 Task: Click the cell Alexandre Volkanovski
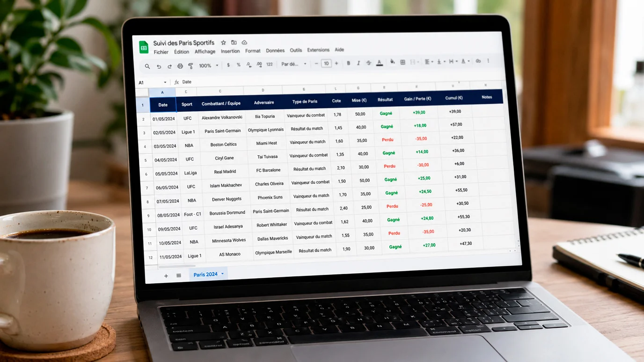pyautogui.click(x=222, y=117)
